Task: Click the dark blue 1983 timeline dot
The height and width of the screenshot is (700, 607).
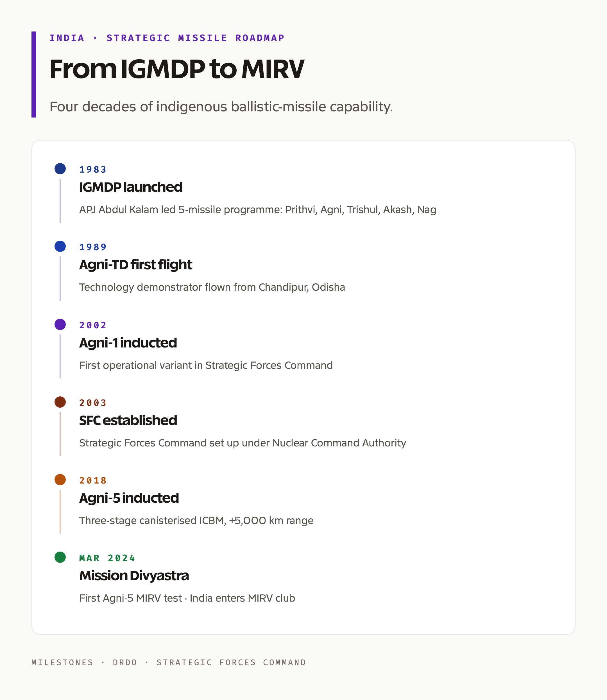Action: coord(60,169)
